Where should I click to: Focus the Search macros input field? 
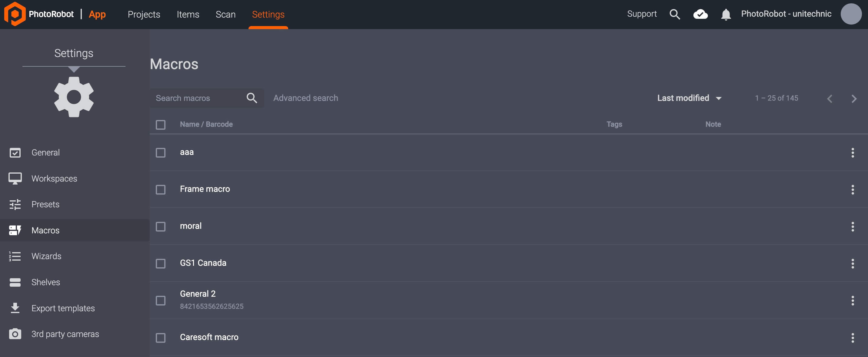197,98
